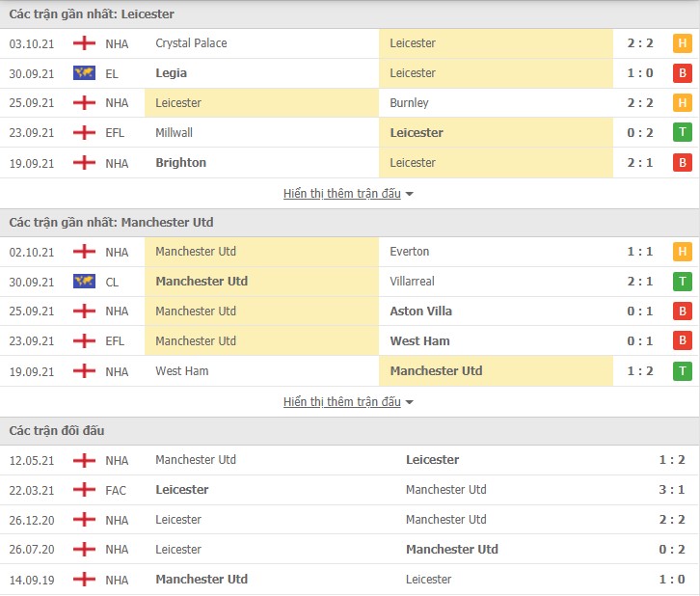Open the 12.05.21 head-to-head match row
The width and height of the screenshot is (700, 596).
point(350,460)
